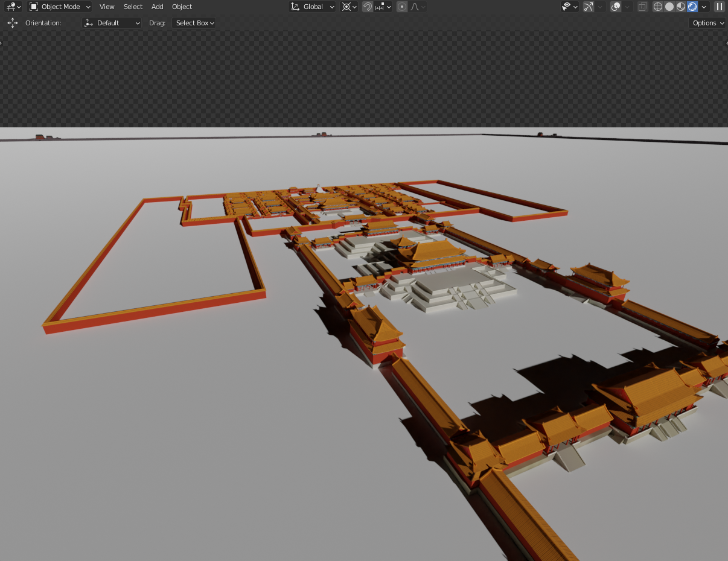Screen dimensions: 728x561
Task: Pause the viewport render preview
Action: click(719, 7)
